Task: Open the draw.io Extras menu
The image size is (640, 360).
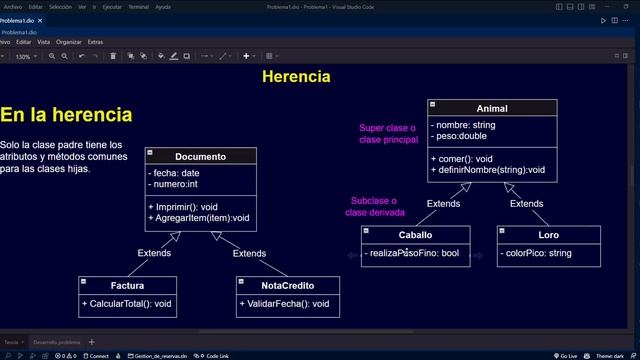Action: tap(96, 42)
